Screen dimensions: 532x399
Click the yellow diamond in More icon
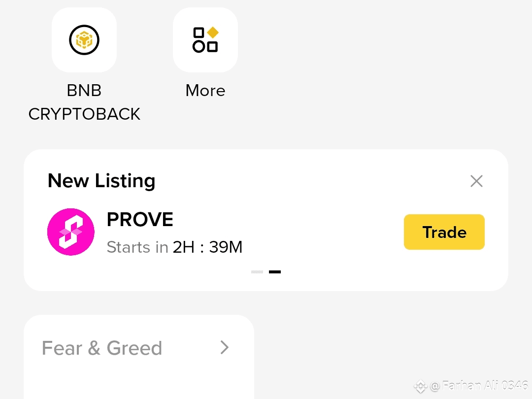coord(213,33)
